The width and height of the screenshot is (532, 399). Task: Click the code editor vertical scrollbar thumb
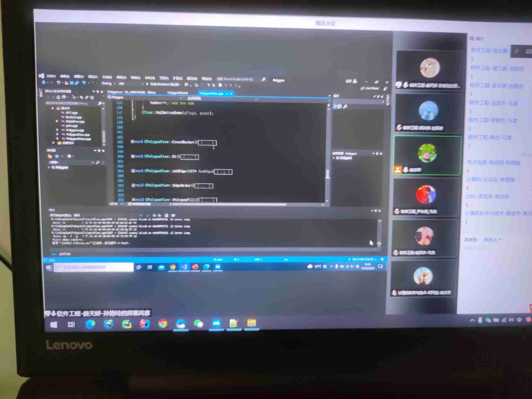click(x=328, y=174)
